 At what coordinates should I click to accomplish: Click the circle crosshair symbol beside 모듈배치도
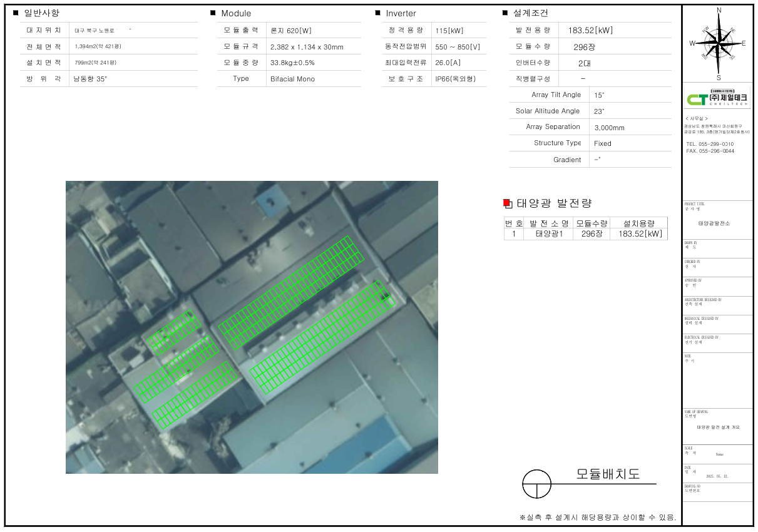(x=536, y=484)
